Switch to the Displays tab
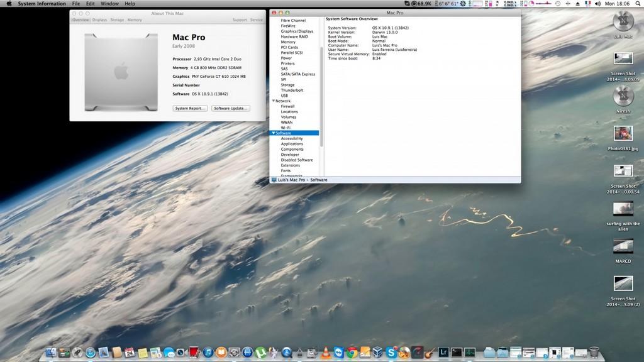The width and height of the screenshot is (644, 362). pos(99,20)
